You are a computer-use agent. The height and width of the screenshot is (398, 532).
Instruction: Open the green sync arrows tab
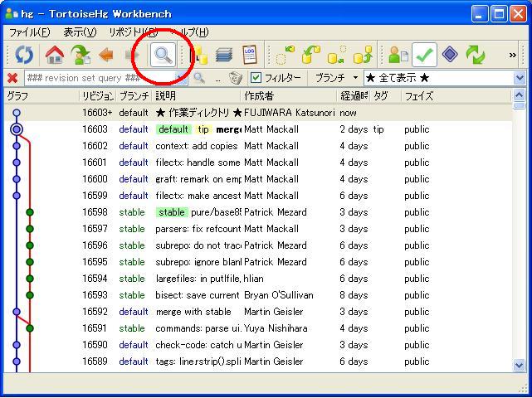(x=476, y=55)
